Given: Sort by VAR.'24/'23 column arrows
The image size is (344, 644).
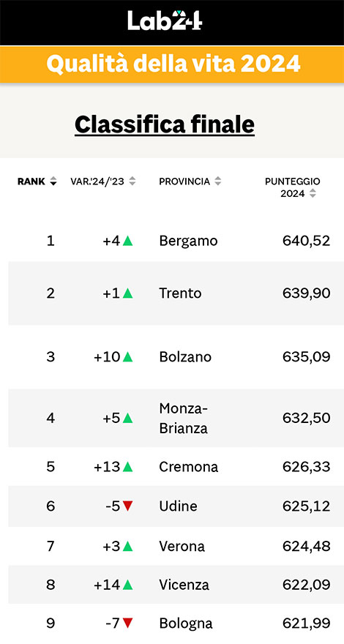Looking at the screenshot, I should point(132,181).
